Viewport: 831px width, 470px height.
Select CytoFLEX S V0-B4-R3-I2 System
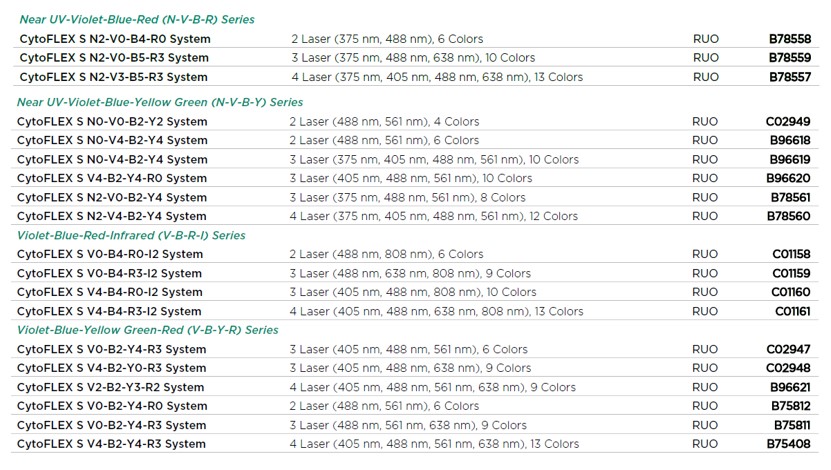coord(110,273)
